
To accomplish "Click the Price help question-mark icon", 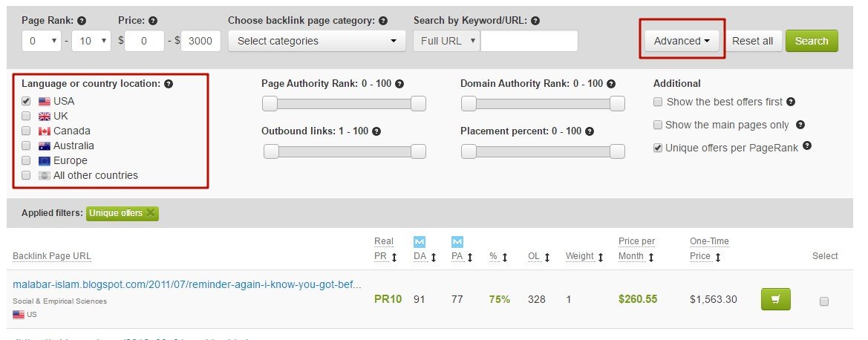I will 153,21.
